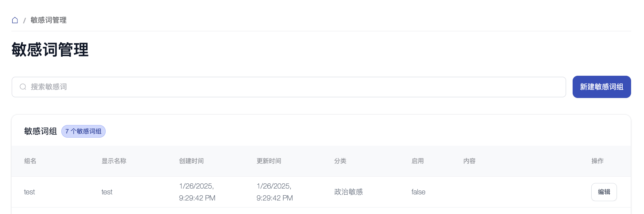Click the test group name cell
Image resolution: width=644 pixels, height=214 pixels.
tap(29, 192)
